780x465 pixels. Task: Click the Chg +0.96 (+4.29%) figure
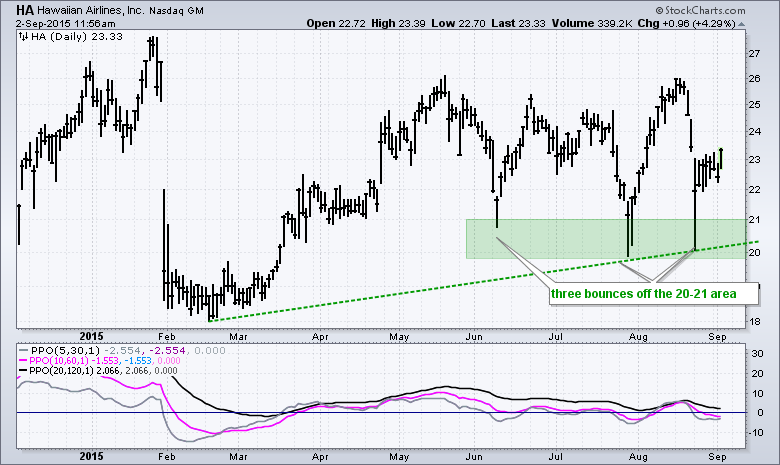[x=686, y=23]
